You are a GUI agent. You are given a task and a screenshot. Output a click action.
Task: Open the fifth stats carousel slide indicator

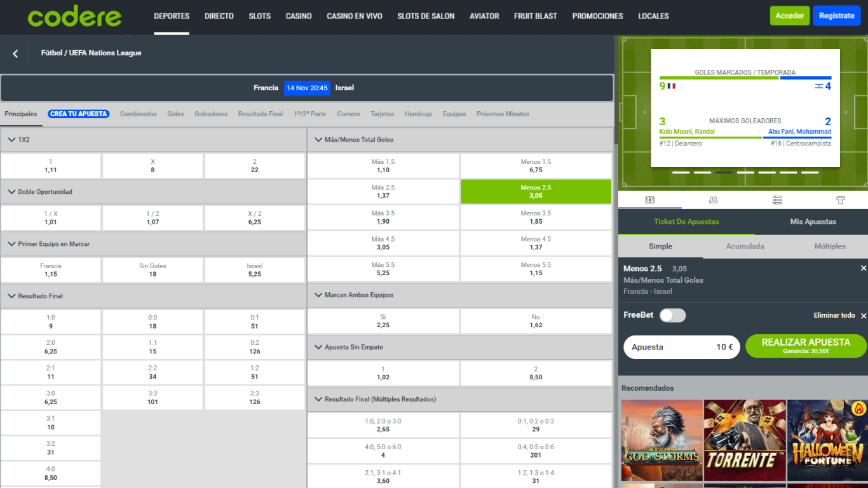767,172
